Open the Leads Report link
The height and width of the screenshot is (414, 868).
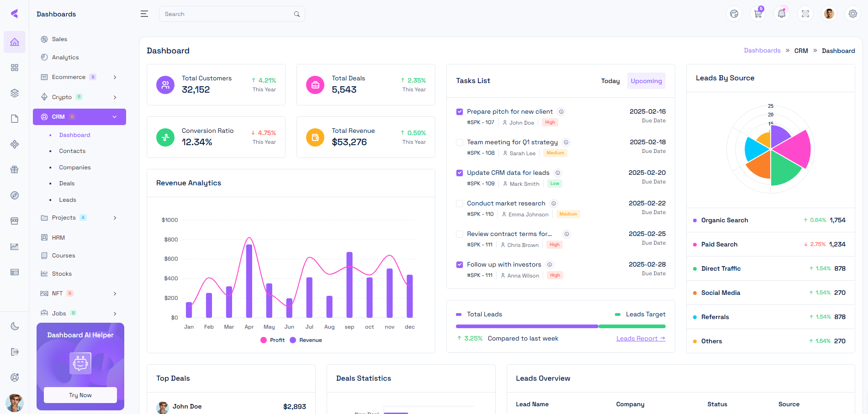[641, 338]
